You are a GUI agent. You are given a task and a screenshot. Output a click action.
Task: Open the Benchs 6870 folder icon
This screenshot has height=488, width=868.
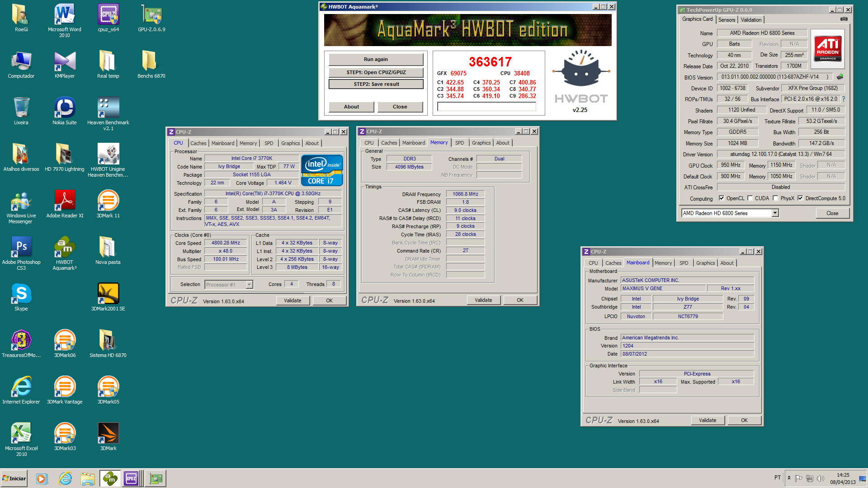coord(151,65)
